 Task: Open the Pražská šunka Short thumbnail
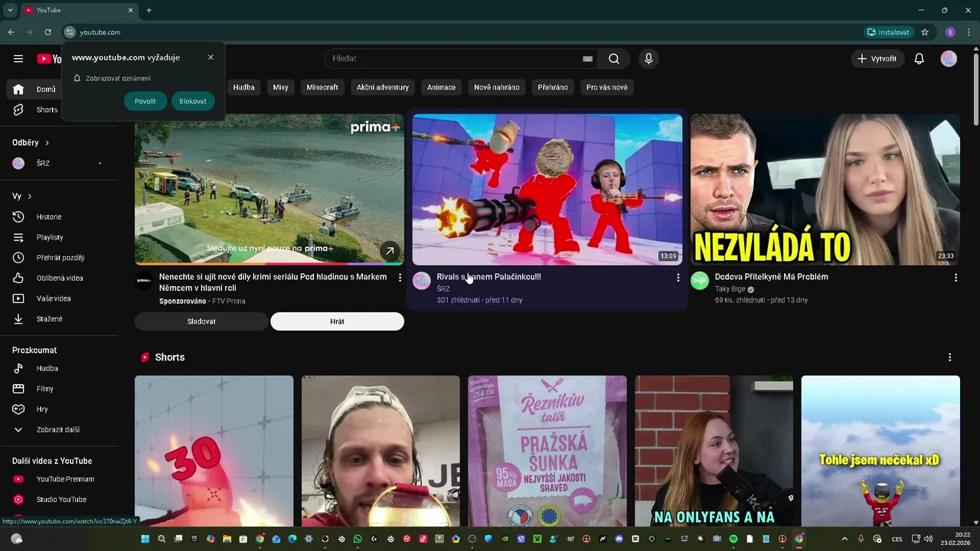(x=547, y=451)
